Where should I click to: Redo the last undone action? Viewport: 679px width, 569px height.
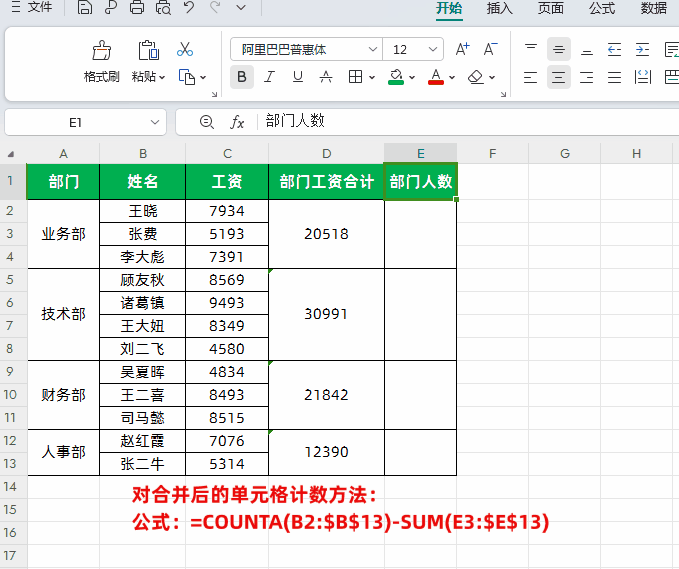click(215, 7)
